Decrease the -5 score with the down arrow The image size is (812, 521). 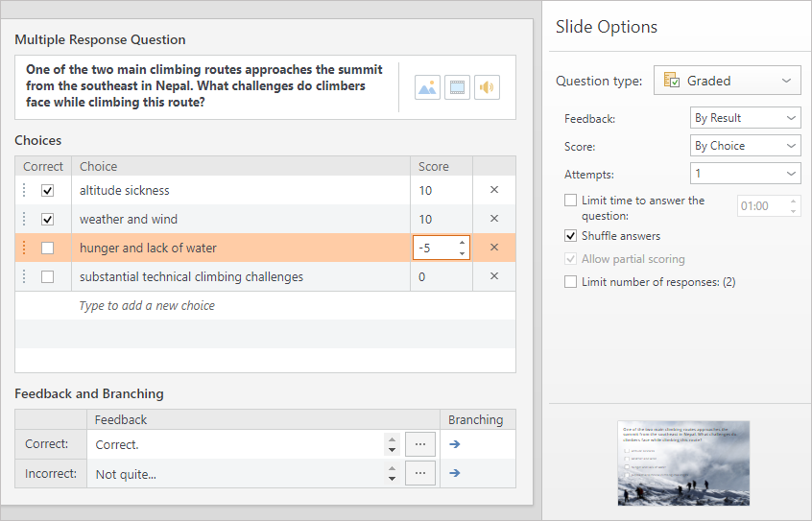pyautogui.click(x=462, y=253)
